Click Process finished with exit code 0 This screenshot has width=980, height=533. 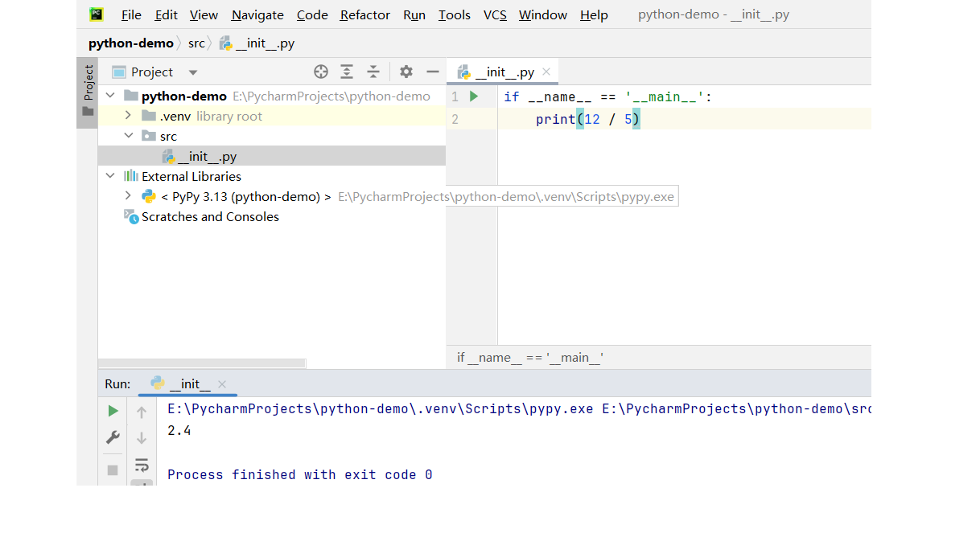click(x=300, y=474)
